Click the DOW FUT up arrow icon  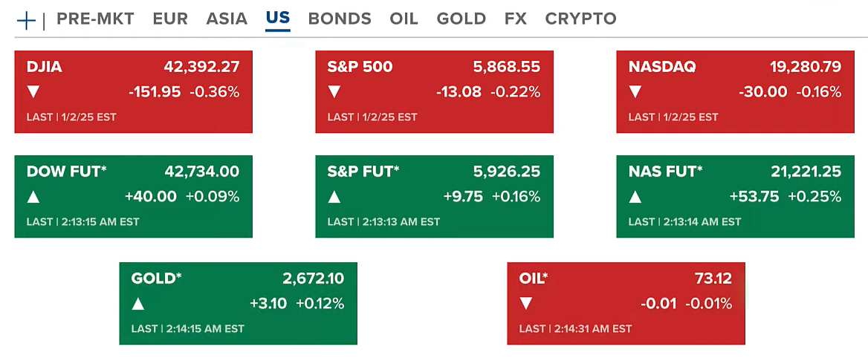tap(33, 197)
